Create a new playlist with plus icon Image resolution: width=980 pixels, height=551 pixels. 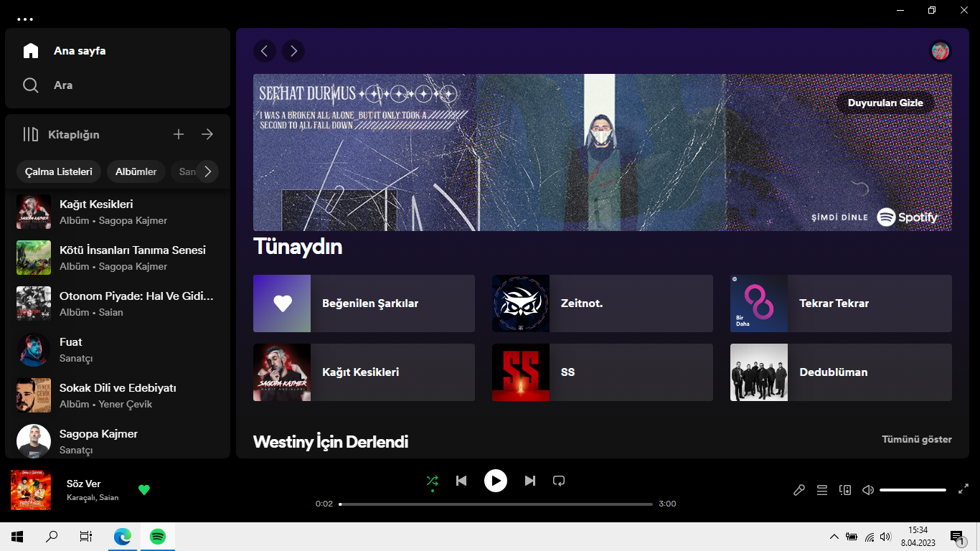[179, 134]
